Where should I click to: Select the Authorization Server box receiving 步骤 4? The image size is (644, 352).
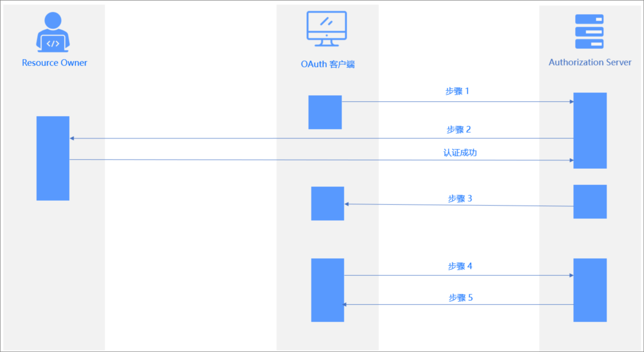tap(590, 290)
